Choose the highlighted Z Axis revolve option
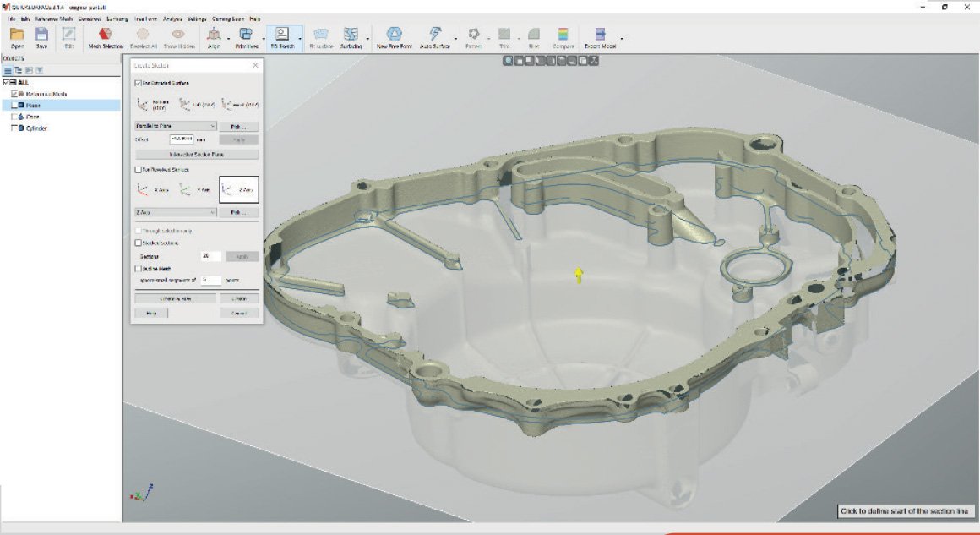The height and width of the screenshot is (535, 980). pos(239,189)
